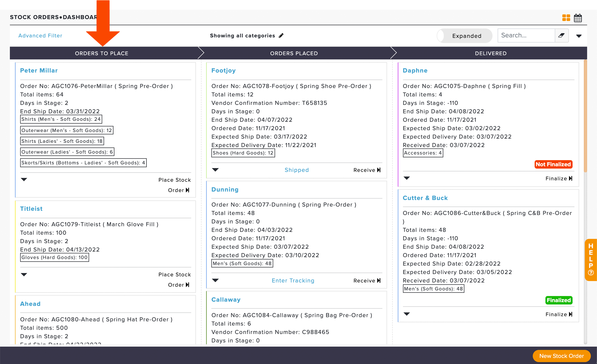
Task: Open the Callaway order
Action: (226, 300)
